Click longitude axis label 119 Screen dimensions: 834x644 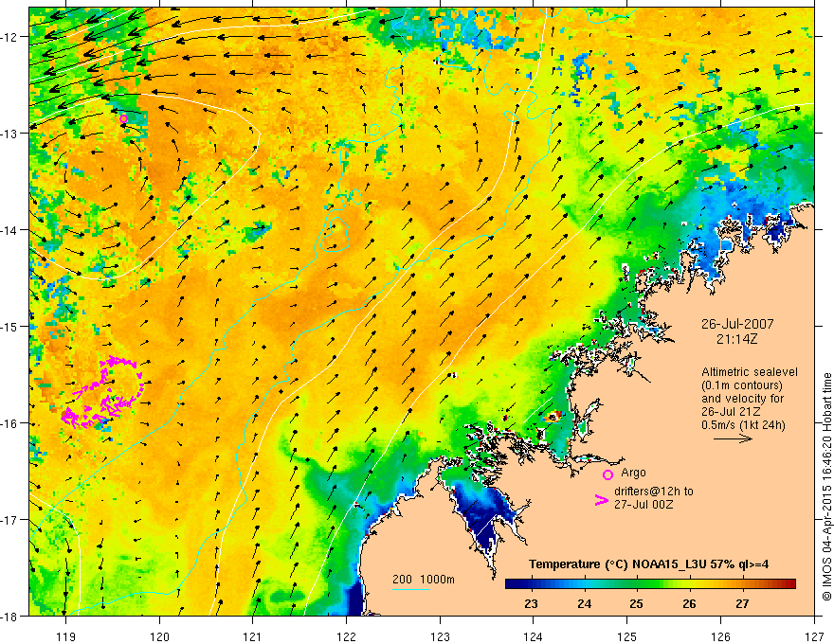click(x=65, y=636)
